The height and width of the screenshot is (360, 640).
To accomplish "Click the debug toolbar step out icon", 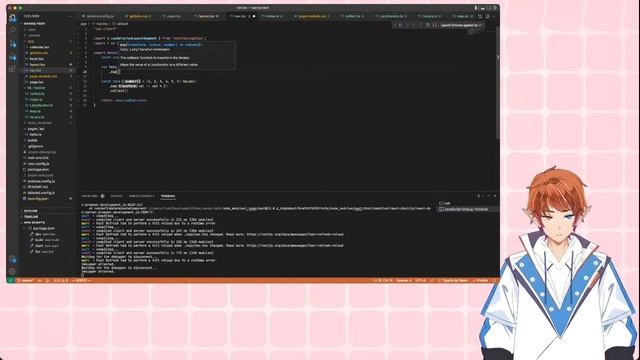I will coord(420,25).
